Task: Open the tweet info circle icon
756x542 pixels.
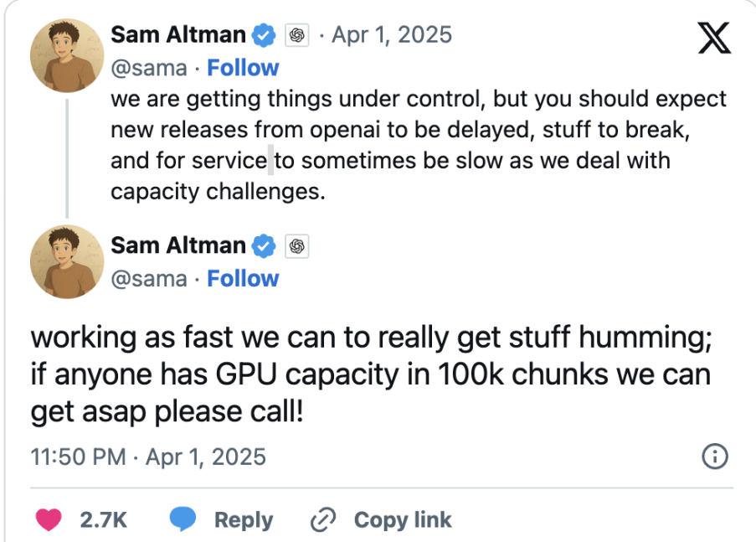Action: click(714, 457)
